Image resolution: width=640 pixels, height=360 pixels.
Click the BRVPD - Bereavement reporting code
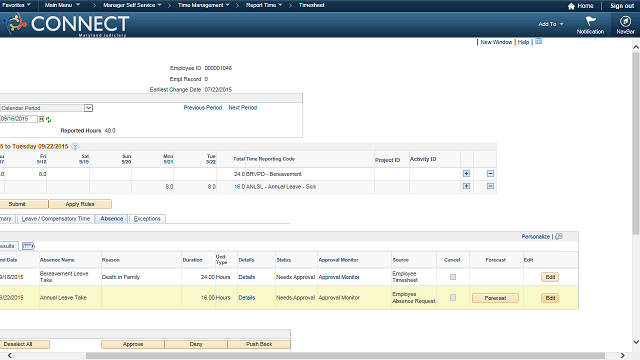click(x=274, y=174)
